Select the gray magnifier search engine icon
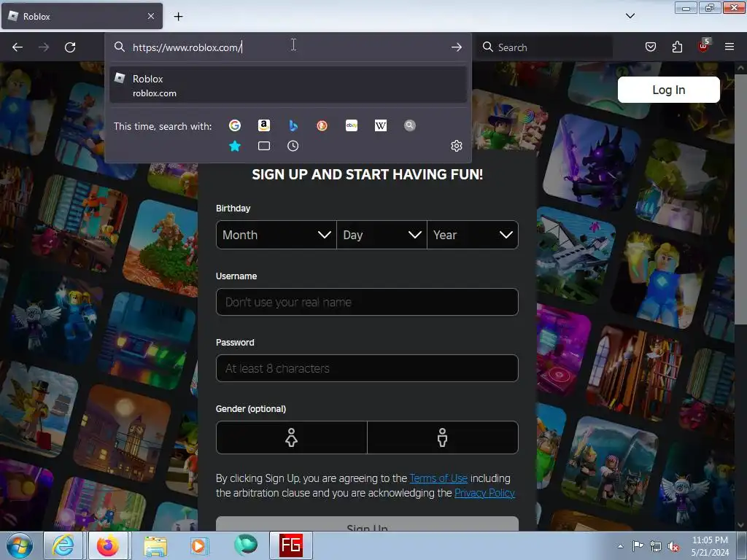This screenshot has width=747, height=560. 410,125
